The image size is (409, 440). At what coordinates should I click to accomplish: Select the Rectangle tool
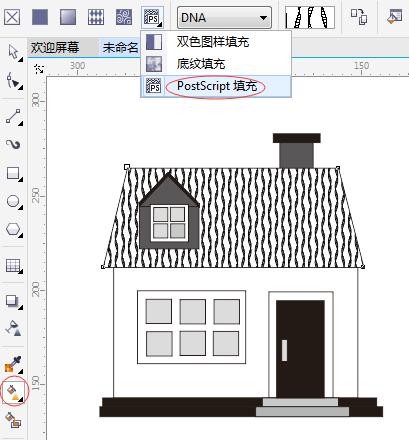(14, 173)
